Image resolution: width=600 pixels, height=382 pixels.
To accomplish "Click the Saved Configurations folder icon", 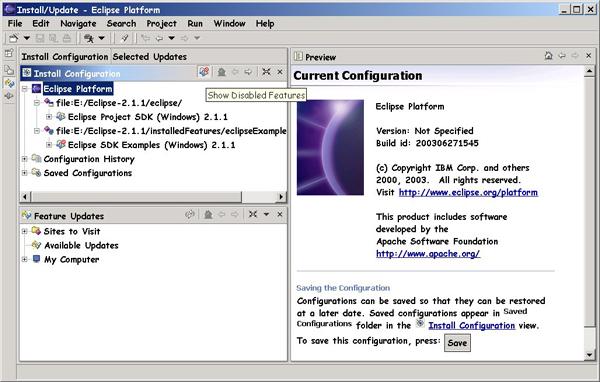I will pyautogui.click(x=36, y=172).
